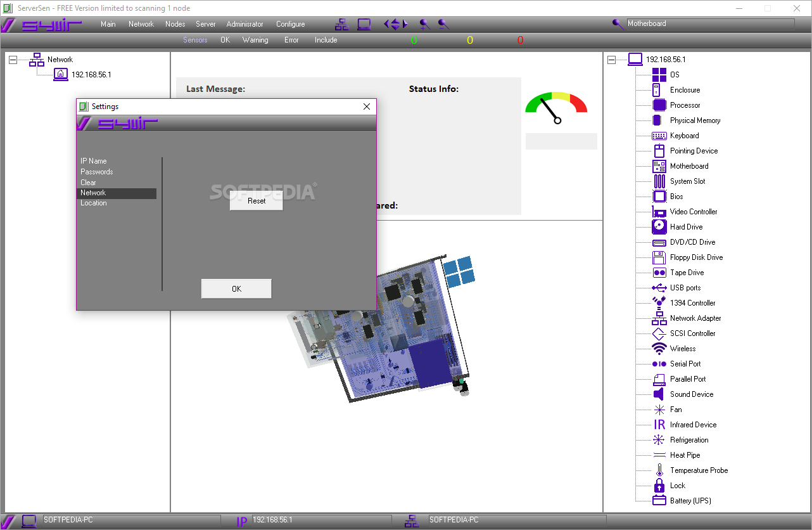
Task: Select the Warning filter
Action: tap(255, 40)
